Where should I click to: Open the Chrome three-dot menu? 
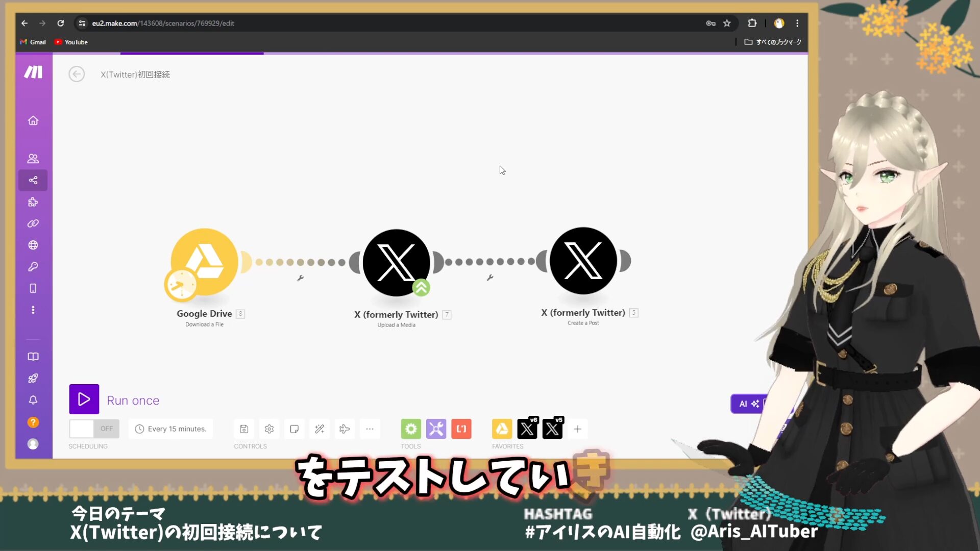797,23
